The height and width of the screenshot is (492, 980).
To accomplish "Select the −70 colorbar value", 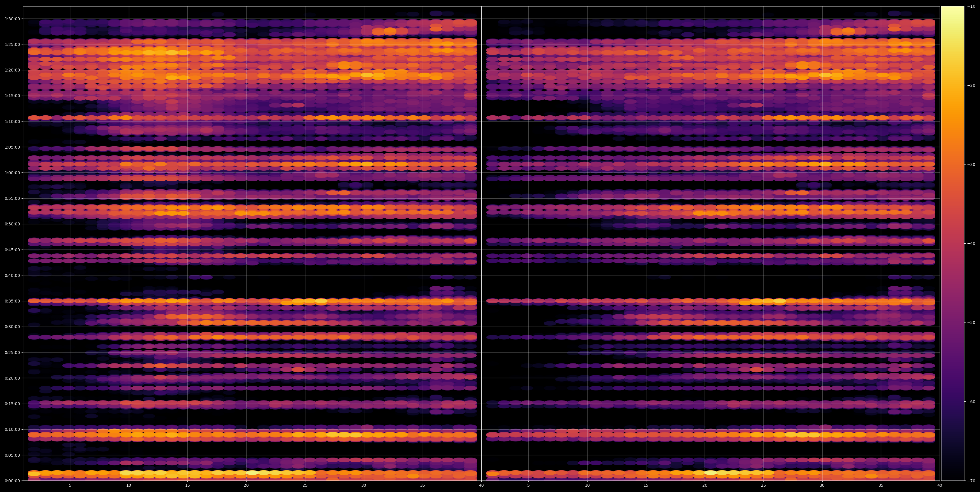I will [971, 481].
